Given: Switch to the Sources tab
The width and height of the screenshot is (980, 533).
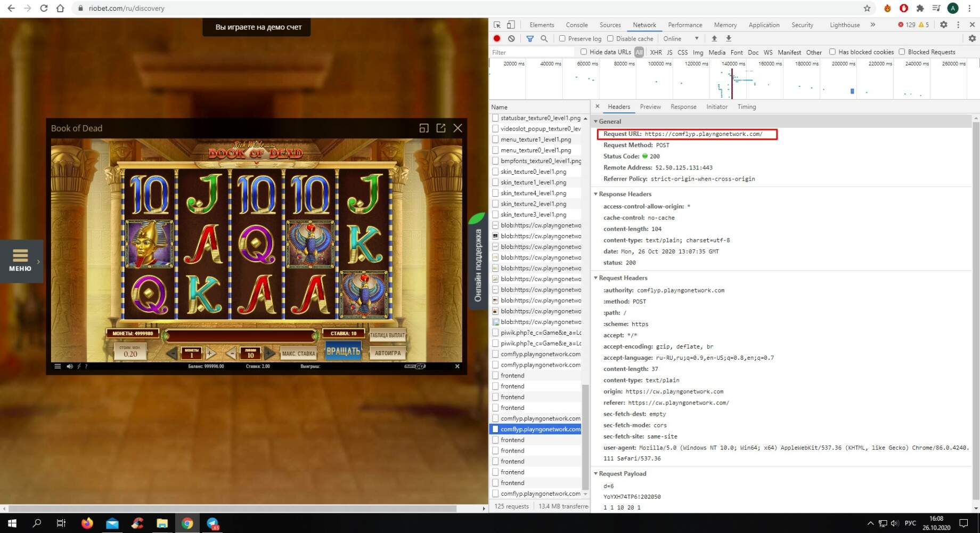Looking at the screenshot, I should (610, 25).
